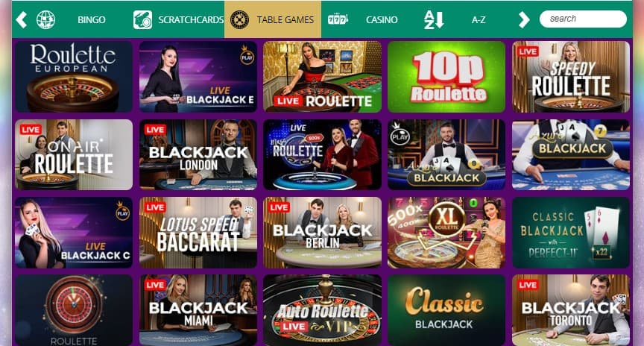Select the globe icon beside Bingo

pos(45,19)
